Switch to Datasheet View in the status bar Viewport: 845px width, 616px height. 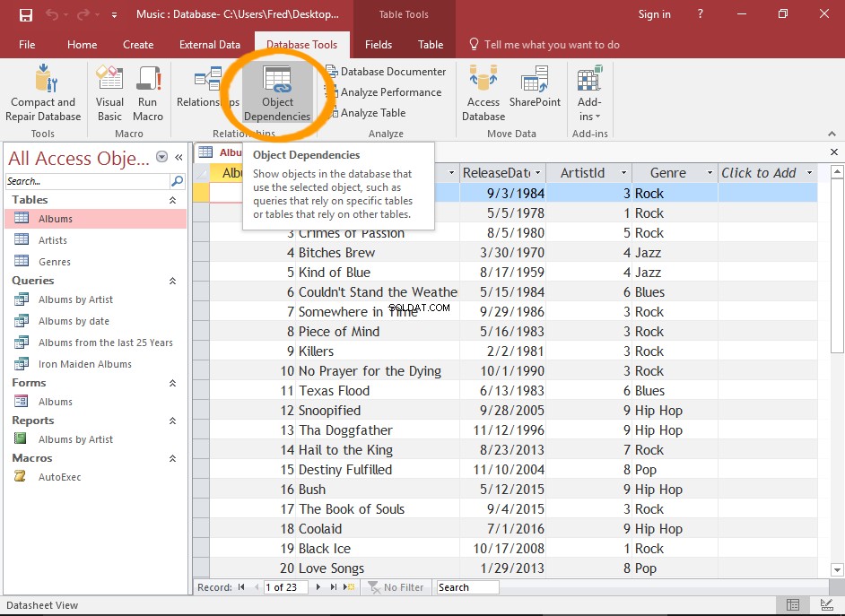point(793,605)
